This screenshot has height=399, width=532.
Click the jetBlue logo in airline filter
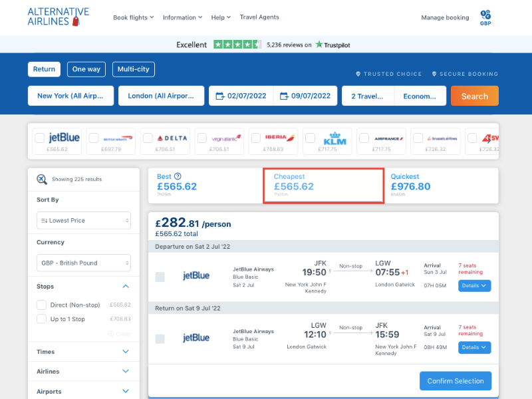click(64, 138)
